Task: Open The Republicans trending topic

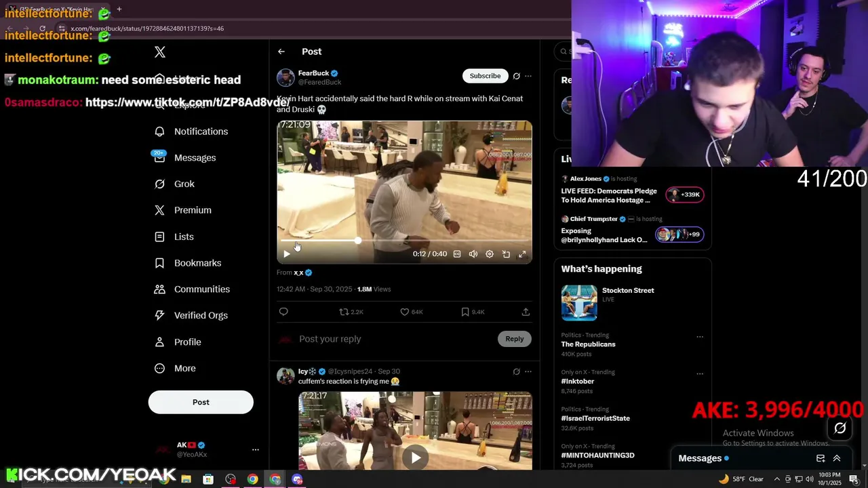Action: click(588, 344)
